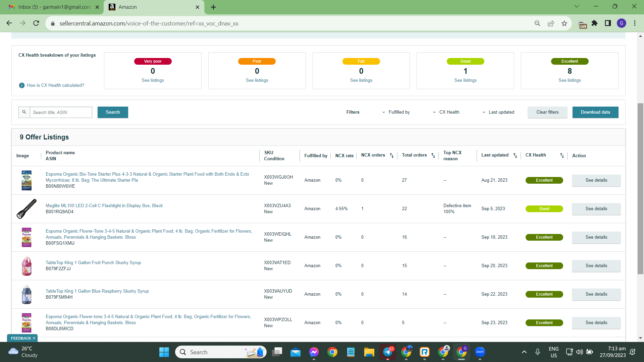Click the extension icon labeled Off

coord(582,25)
